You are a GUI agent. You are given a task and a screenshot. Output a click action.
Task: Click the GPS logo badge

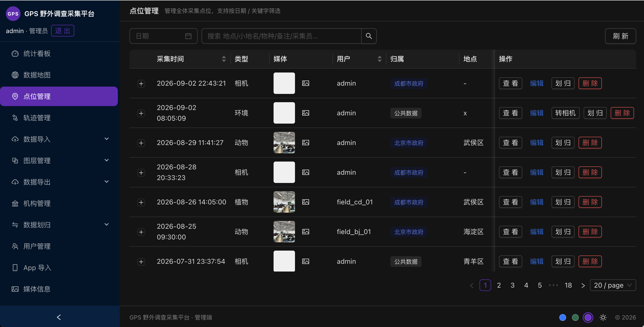[13, 13]
